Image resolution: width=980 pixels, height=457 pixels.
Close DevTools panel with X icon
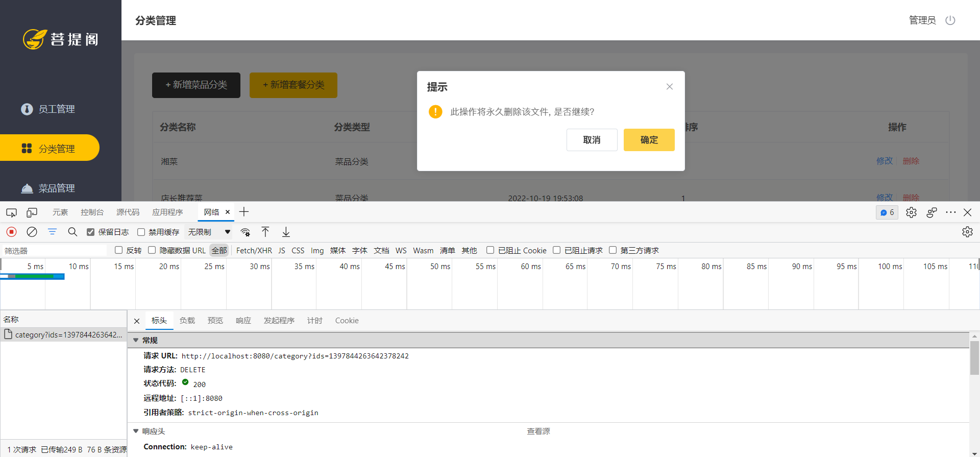[967, 212]
